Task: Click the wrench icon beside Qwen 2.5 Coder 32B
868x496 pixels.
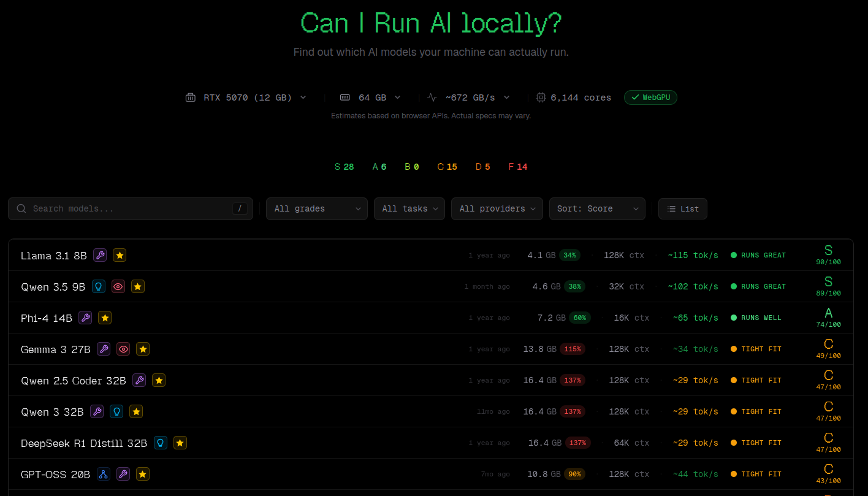Action: [x=139, y=380]
